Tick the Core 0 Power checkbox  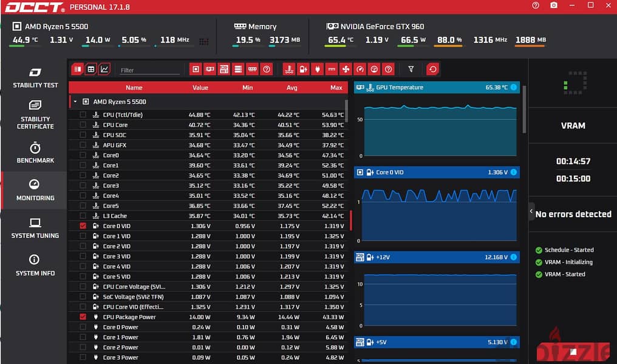coord(83,326)
